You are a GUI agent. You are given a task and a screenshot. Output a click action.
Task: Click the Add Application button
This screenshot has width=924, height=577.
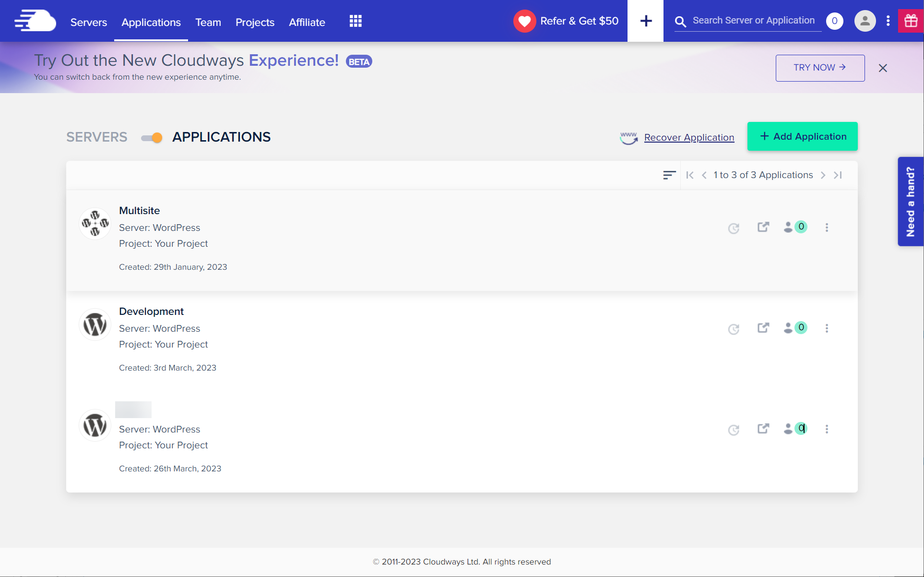click(x=802, y=136)
